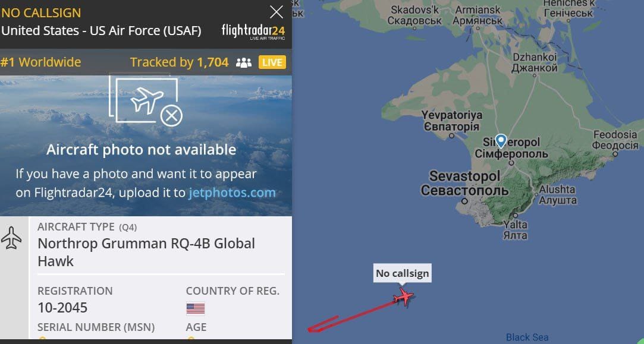The width and height of the screenshot is (644, 344).
Task: Close the flight details panel
Action: (277, 12)
